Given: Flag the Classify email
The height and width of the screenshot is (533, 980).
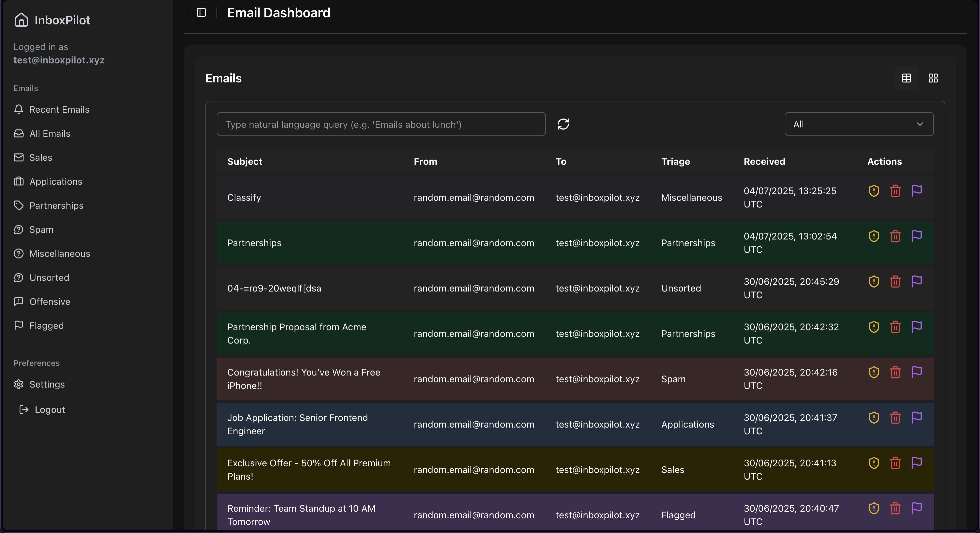Looking at the screenshot, I should click(916, 190).
